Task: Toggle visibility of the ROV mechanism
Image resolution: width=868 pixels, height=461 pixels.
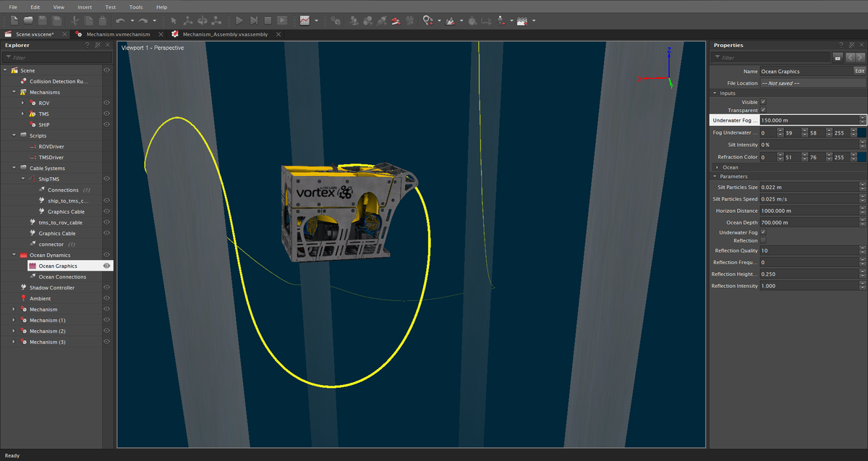Action: [106, 102]
